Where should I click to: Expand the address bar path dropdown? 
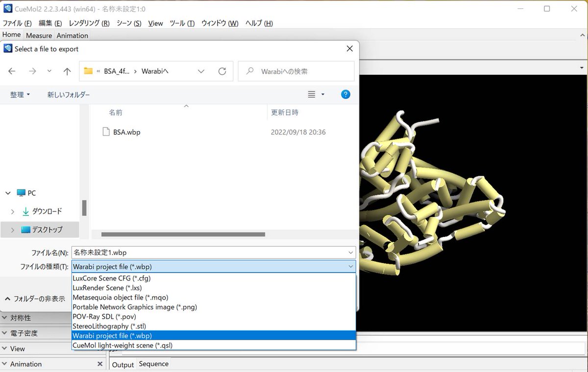201,71
